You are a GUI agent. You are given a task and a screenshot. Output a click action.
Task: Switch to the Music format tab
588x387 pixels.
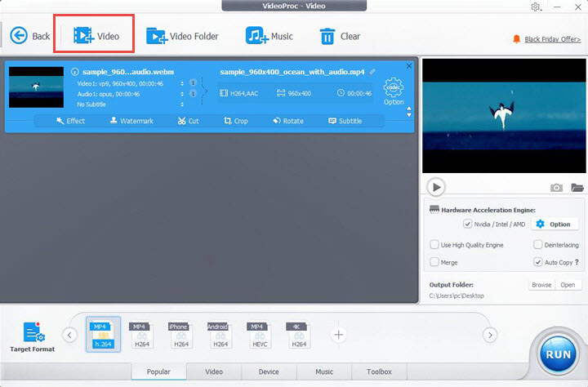coord(324,371)
